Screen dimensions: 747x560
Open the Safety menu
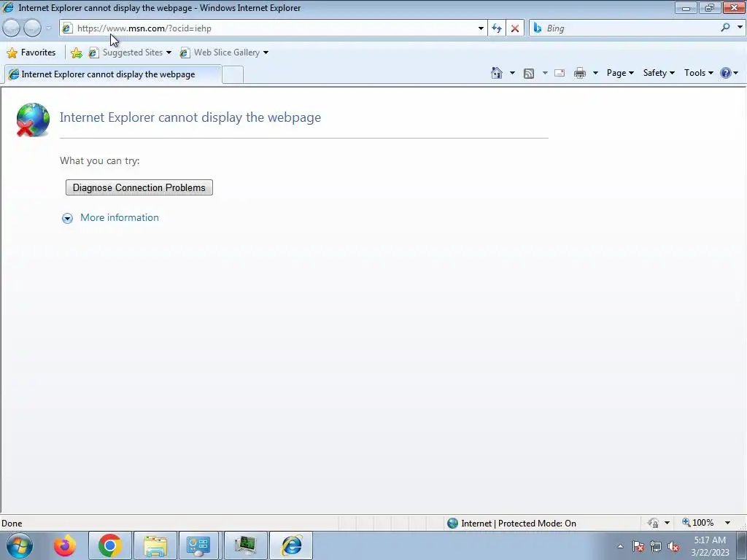659,73
